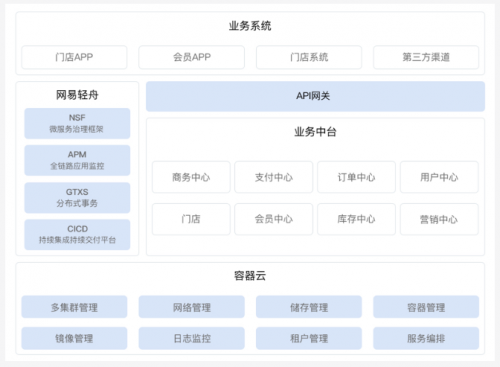Screen dimensions: 500x367
Task: Click the 支付中心 box
Action: (274, 177)
